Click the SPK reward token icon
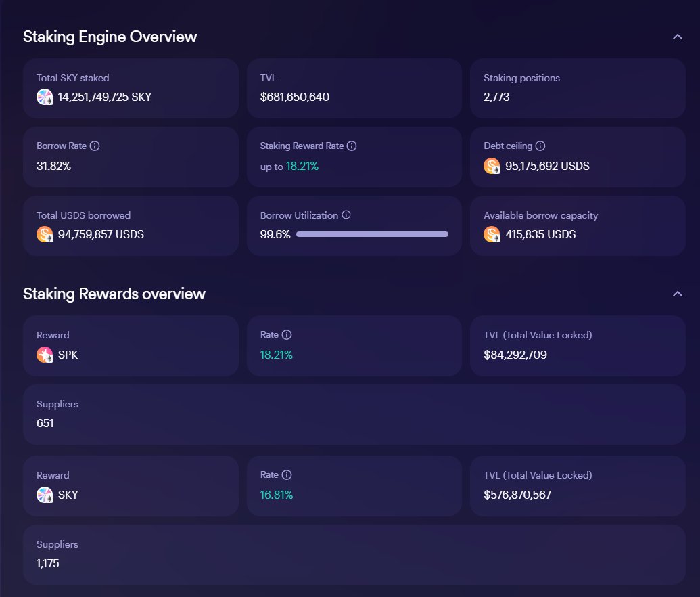Image resolution: width=700 pixels, height=597 pixels. coord(45,355)
